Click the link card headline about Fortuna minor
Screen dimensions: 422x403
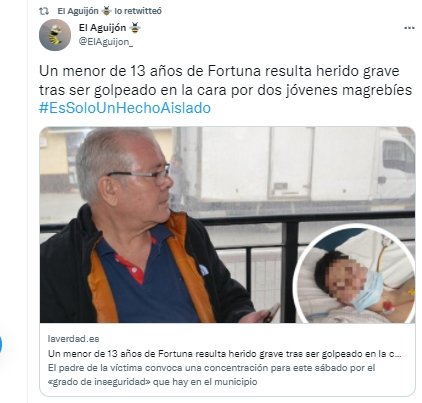(x=225, y=354)
